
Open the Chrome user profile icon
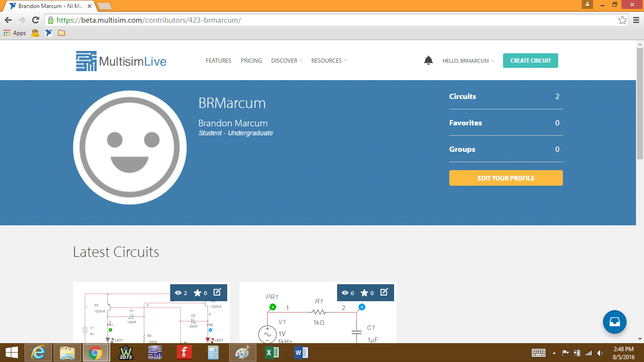click(587, 4)
